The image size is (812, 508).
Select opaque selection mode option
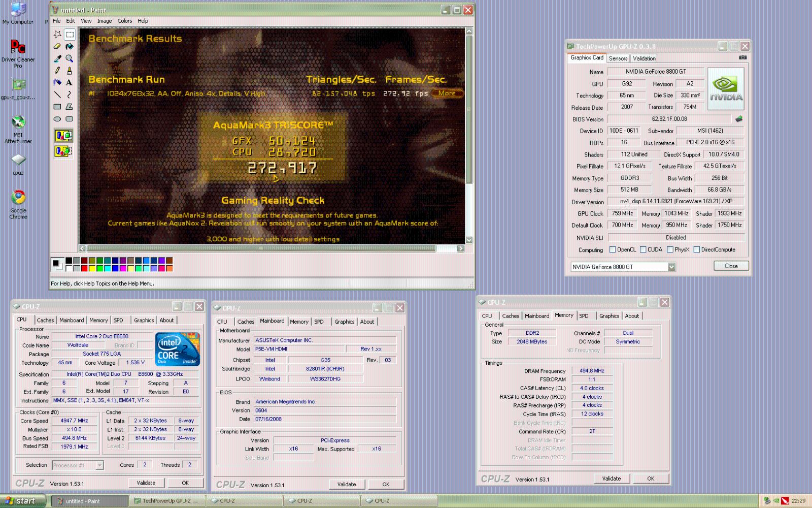[63, 136]
